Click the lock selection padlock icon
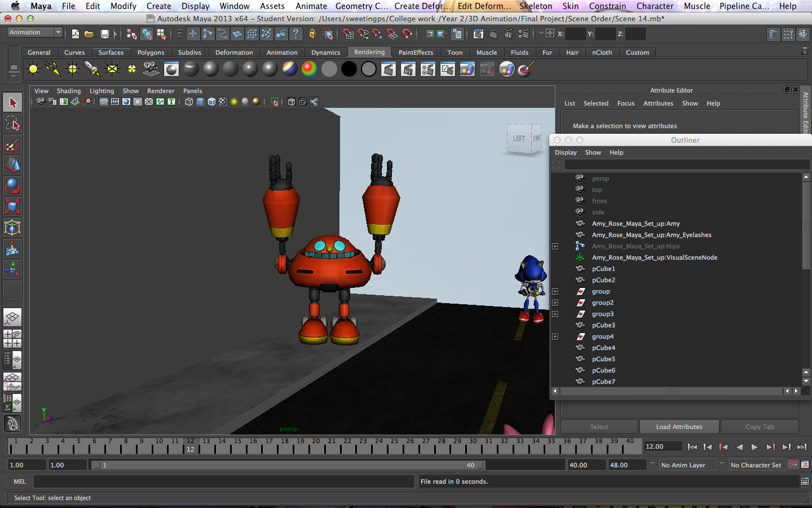Screen dimensions: 812x508 [312, 34]
